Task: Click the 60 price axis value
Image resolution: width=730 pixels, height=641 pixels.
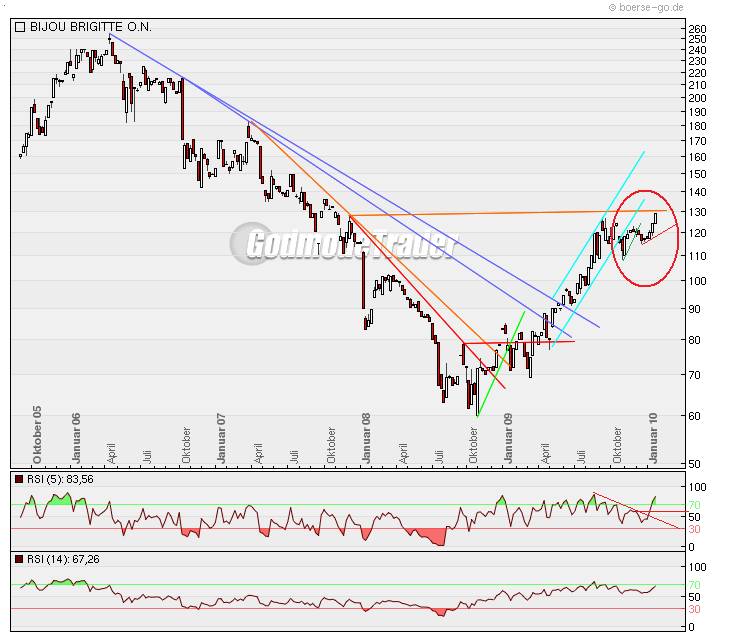Action: pyautogui.click(x=695, y=416)
